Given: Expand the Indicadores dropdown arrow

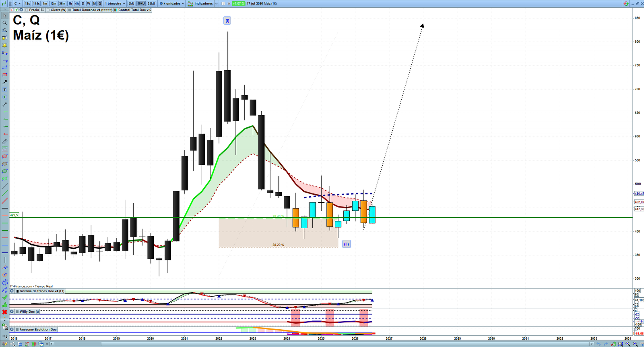Looking at the screenshot, I should (x=216, y=4).
